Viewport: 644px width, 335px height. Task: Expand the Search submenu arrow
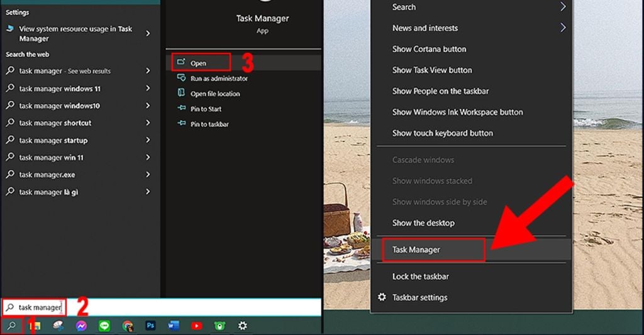point(562,7)
